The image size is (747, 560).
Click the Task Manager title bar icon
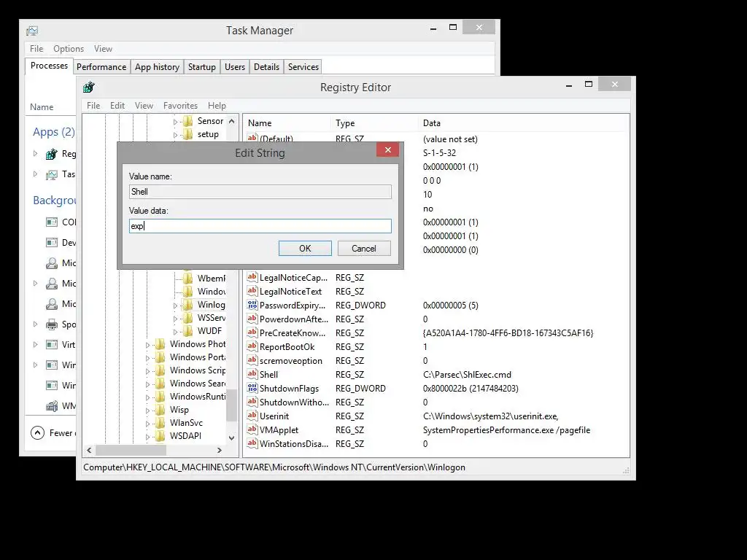pos(32,31)
